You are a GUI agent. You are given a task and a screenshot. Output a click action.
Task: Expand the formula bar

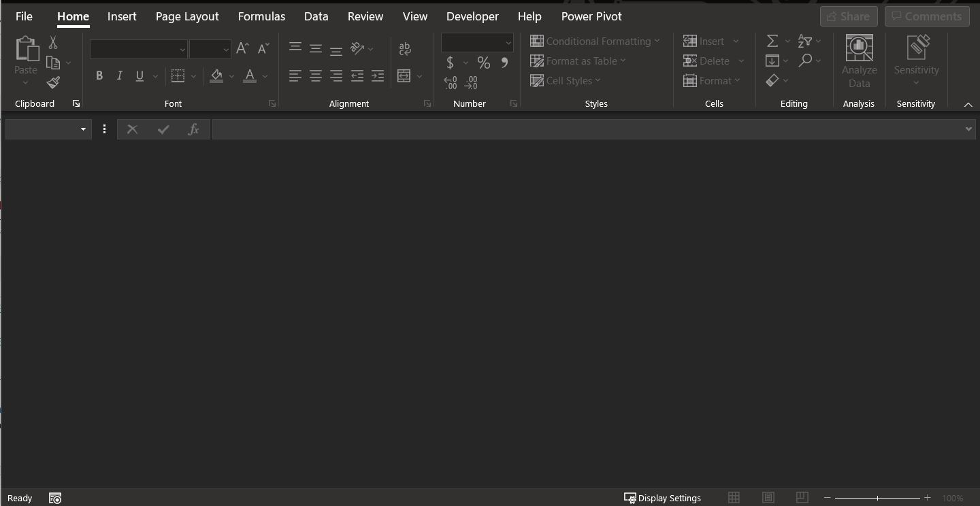point(968,129)
